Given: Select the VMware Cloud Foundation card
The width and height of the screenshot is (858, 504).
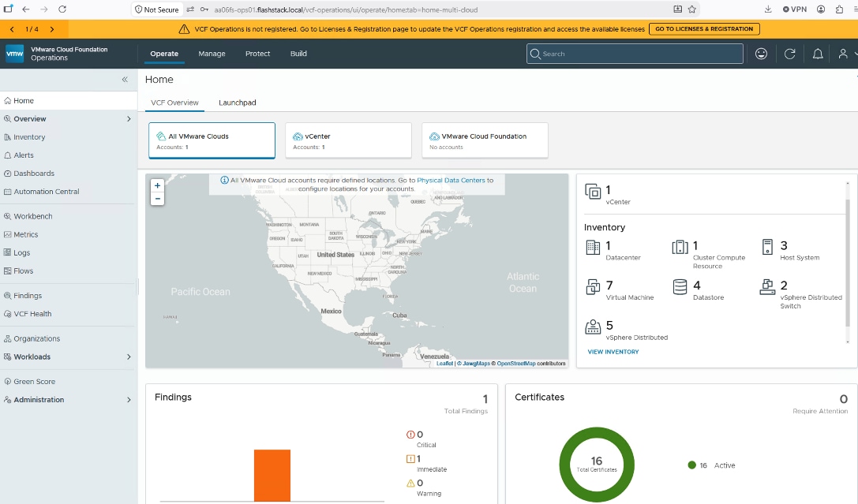Looking at the screenshot, I should click(x=485, y=140).
